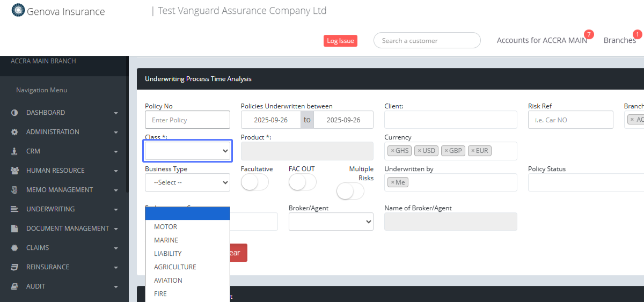Expand the Underwriting menu arrow
Image resolution: width=644 pixels, height=302 pixels.
point(116,210)
